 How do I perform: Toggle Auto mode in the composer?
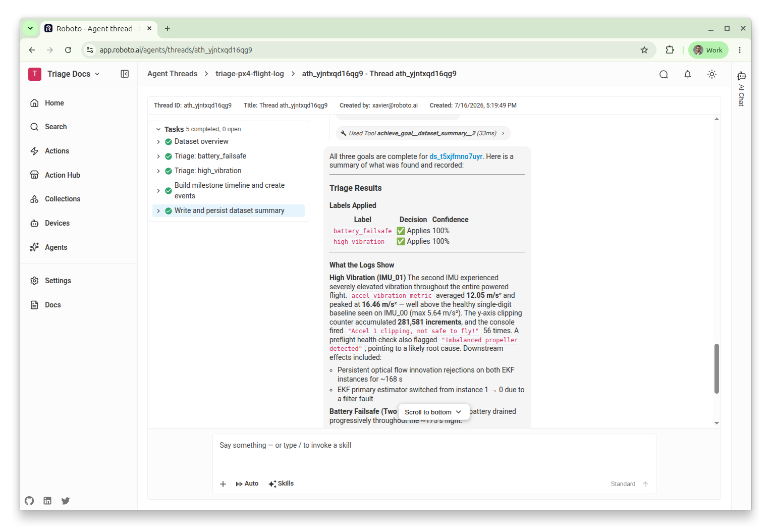coord(247,484)
